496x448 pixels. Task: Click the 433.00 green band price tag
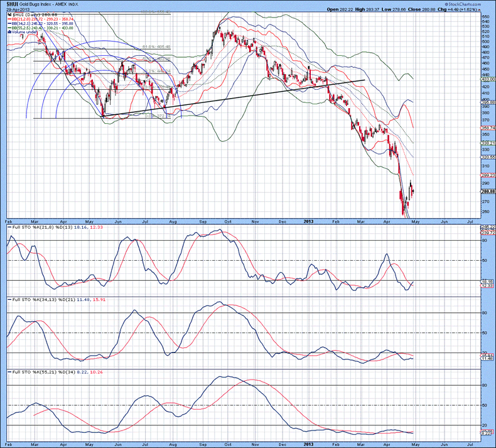(486, 79)
